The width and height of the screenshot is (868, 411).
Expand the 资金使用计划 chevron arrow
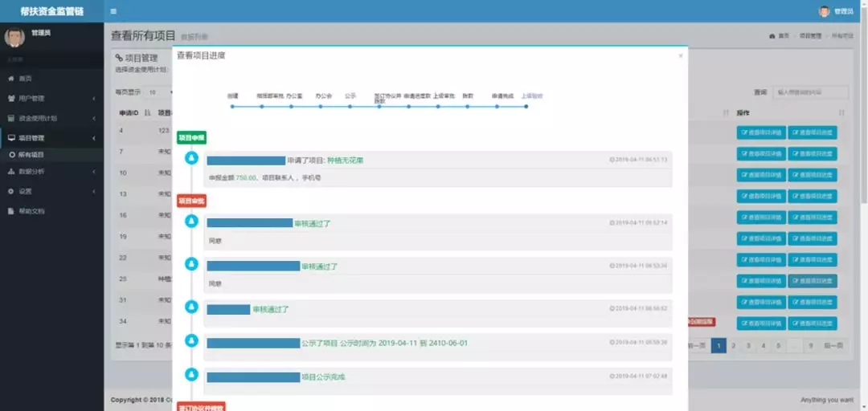pos(94,118)
